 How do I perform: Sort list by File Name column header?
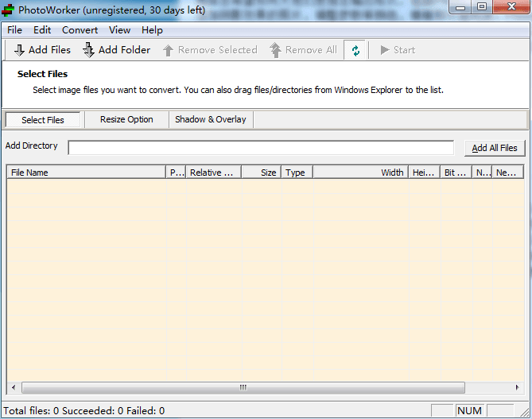[86, 173]
